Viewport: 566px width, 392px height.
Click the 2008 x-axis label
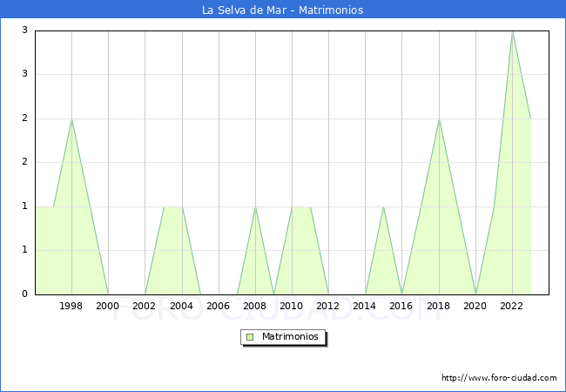click(x=255, y=306)
